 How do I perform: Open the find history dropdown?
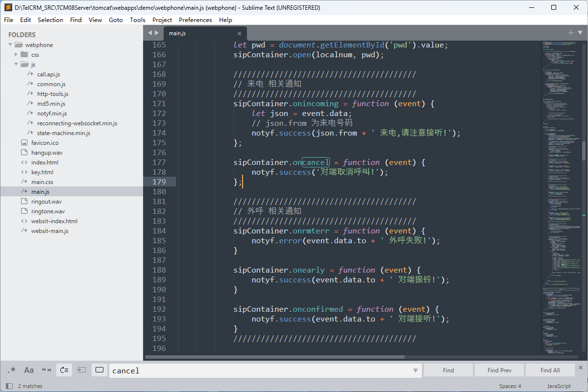point(416,370)
